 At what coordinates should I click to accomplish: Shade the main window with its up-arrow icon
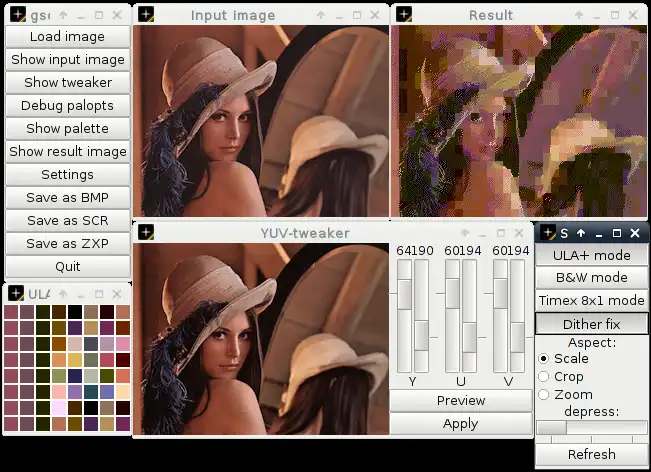(x=63, y=15)
